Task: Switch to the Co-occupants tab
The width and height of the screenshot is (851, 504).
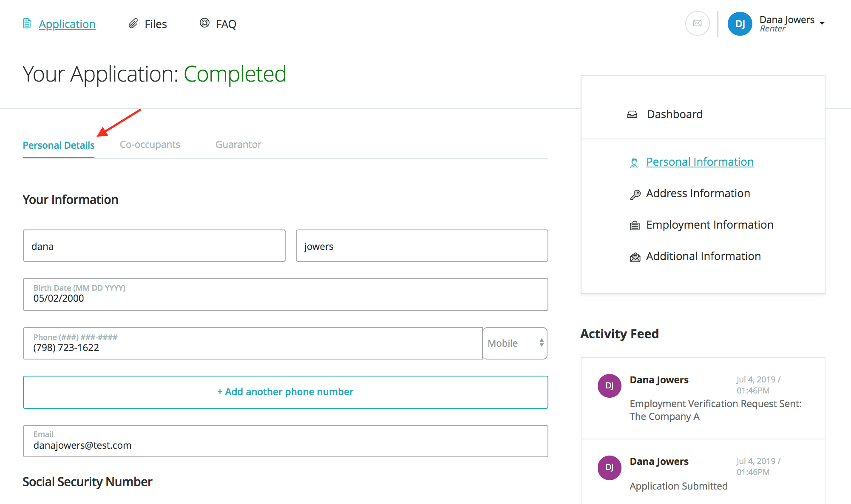Action: click(150, 144)
